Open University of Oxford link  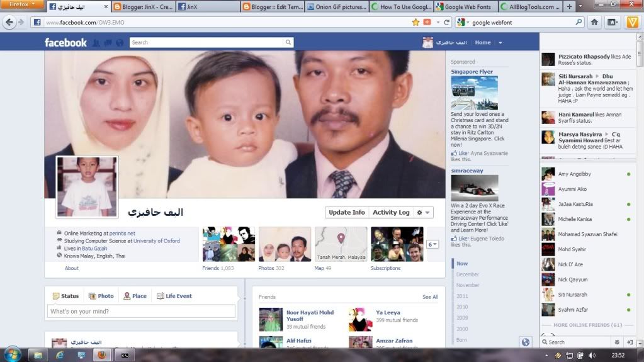157,241
